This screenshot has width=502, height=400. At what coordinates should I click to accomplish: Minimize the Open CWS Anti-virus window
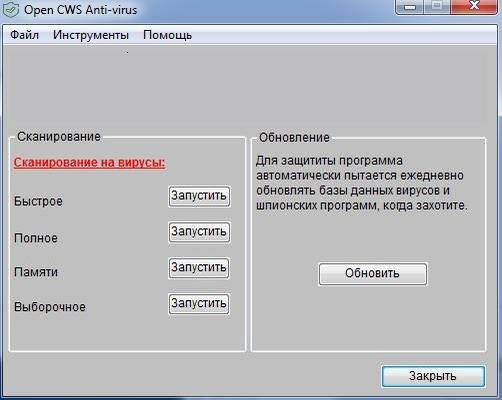click(410, 7)
